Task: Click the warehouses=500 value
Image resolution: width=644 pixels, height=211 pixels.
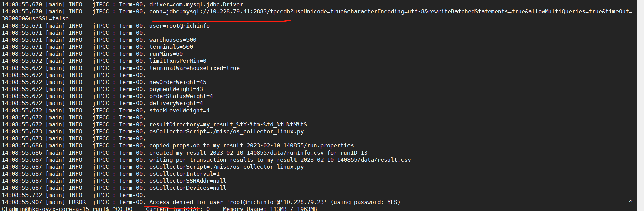Action: 173,40
